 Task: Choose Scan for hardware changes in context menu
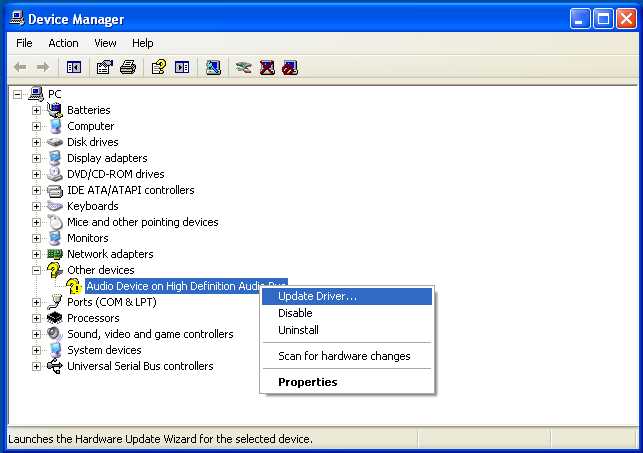(x=347, y=356)
